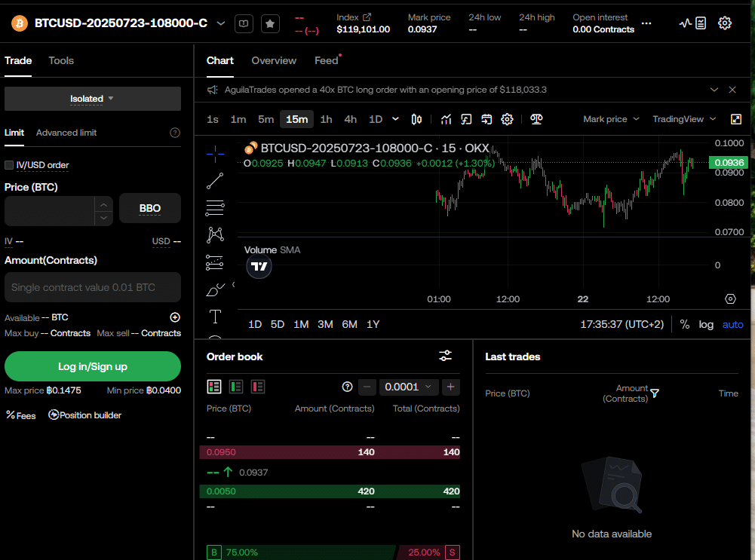Click the Log in/Sign up button

pos(93,366)
